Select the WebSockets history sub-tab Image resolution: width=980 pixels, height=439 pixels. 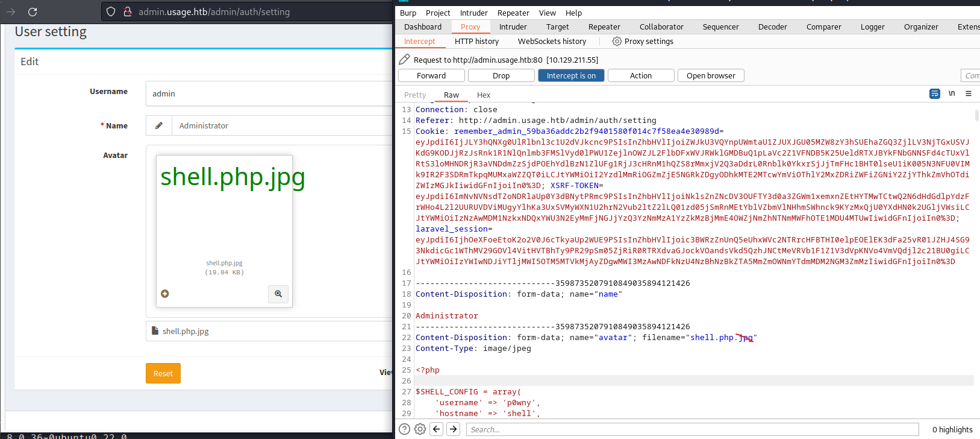coord(552,41)
